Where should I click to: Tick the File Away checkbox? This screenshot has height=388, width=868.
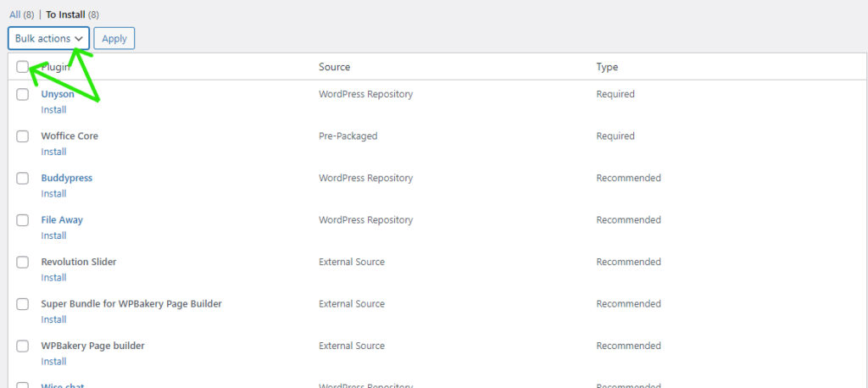23,220
